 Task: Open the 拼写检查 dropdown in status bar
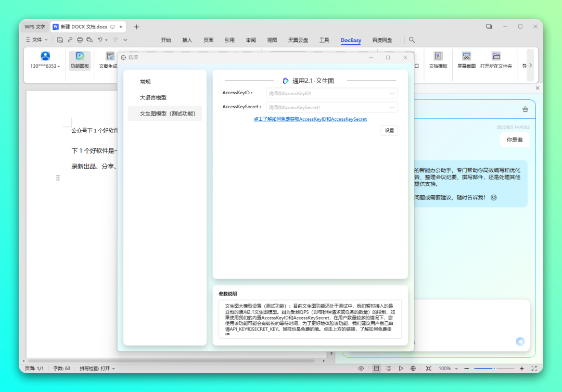(97, 368)
